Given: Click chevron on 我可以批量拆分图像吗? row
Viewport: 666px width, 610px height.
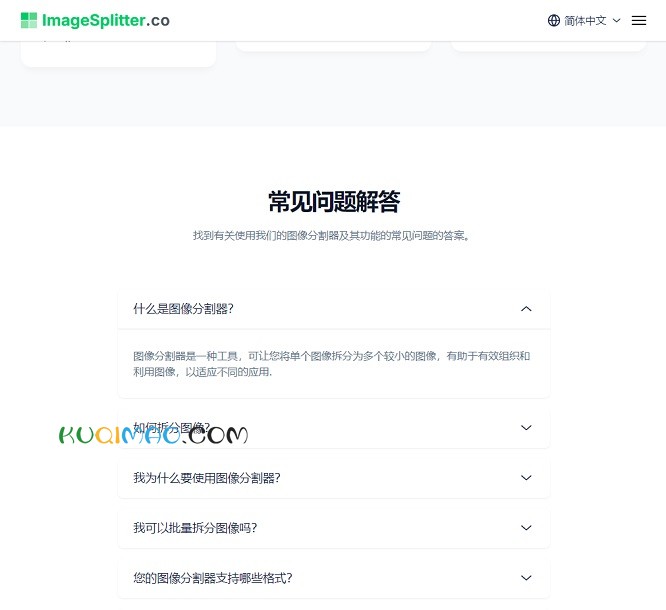Looking at the screenshot, I should 526,528.
